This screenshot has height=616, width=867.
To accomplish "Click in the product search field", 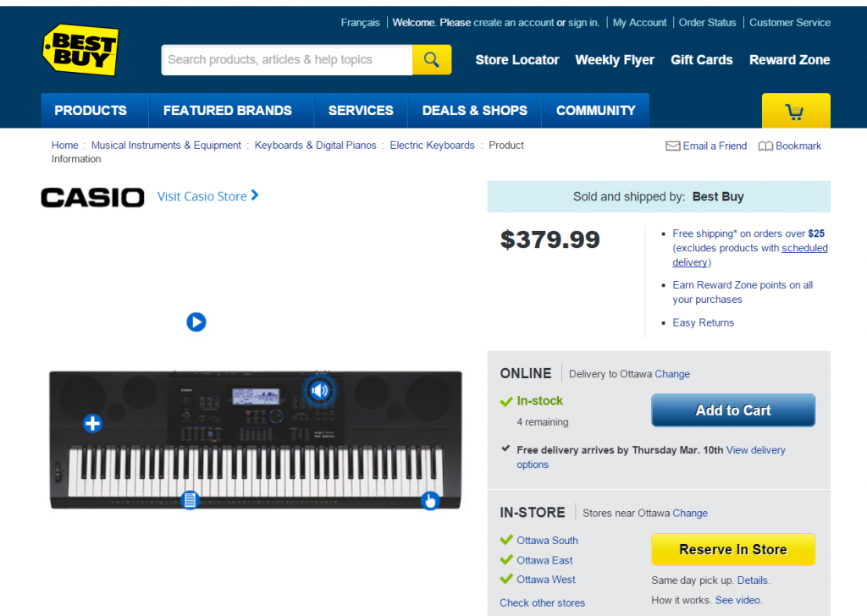I will pos(287,60).
